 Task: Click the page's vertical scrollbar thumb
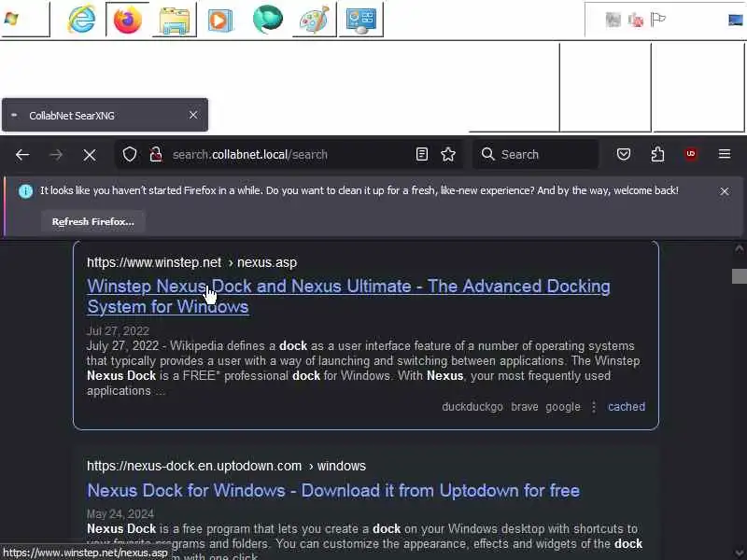click(x=739, y=276)
